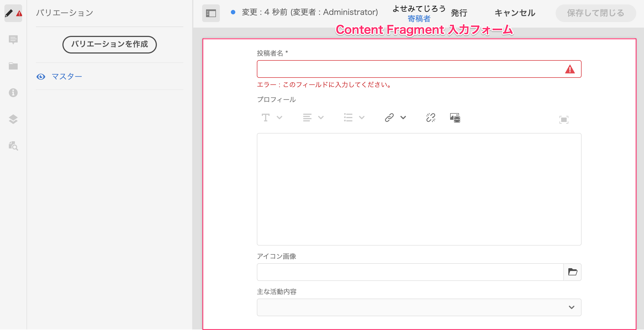Open the info panel icon in left rail

(x=13, y=93)
